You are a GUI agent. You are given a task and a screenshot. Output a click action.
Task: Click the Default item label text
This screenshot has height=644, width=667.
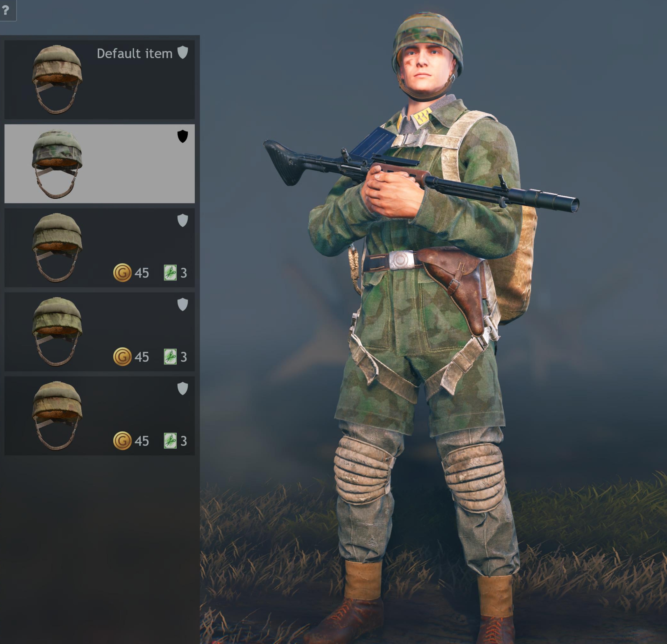point(134,53)
